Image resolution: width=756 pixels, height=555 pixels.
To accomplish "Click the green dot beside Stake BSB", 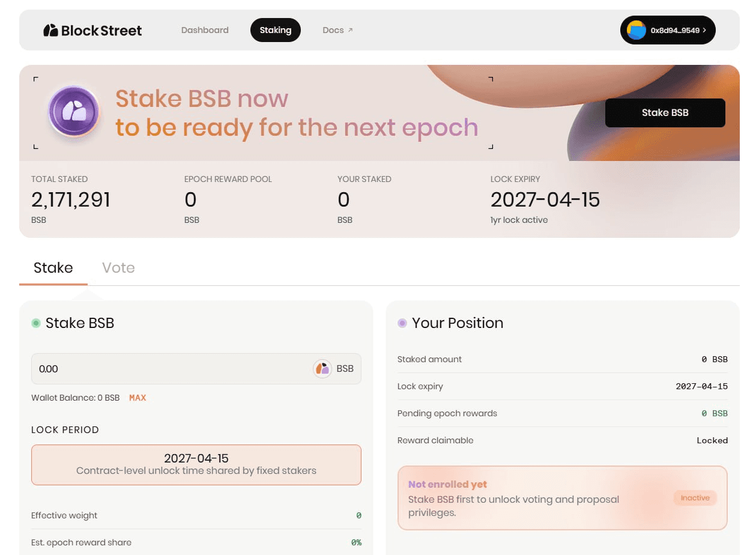I will tap(36, 323).
